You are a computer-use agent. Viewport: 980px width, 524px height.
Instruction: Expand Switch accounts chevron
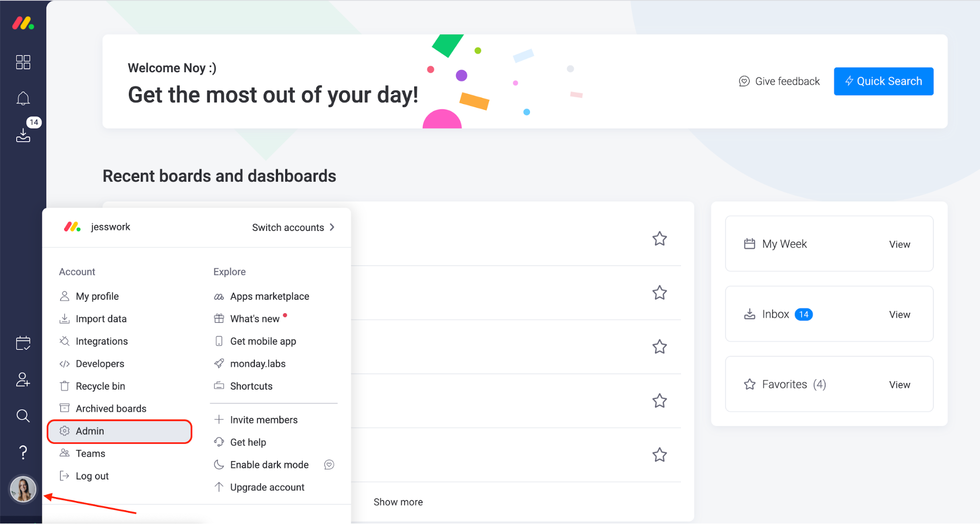pos(332,227)
